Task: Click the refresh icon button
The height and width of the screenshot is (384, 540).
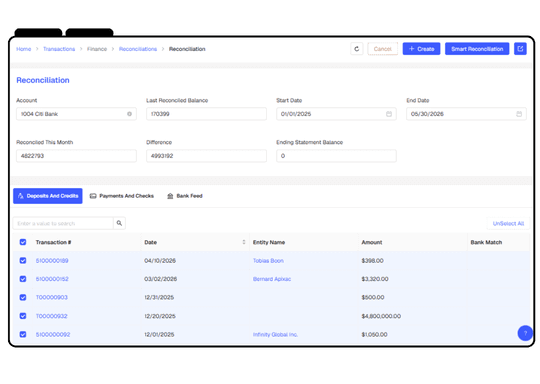Action: pyautogui.click(x=356, y=49)
